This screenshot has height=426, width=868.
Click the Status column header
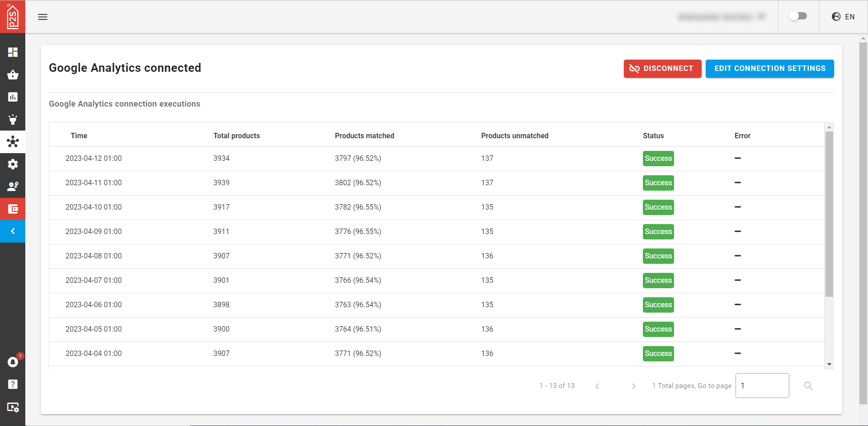(x=653, y=136)
